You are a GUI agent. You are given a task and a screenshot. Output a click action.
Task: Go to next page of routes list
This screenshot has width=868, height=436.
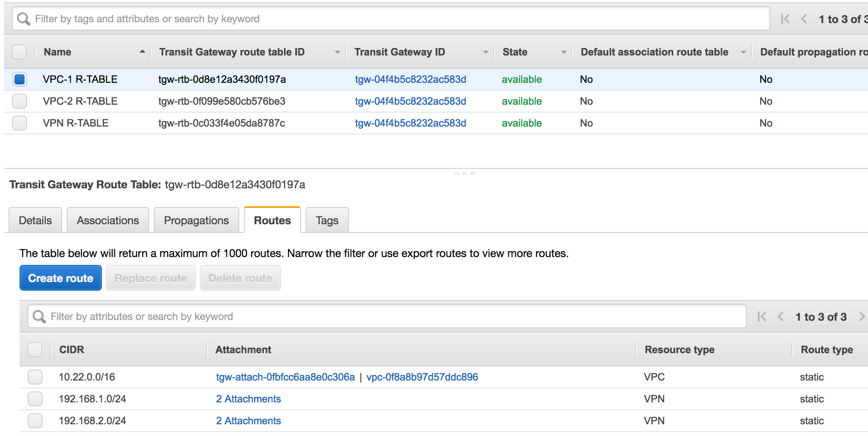click(x=862, y=316)
